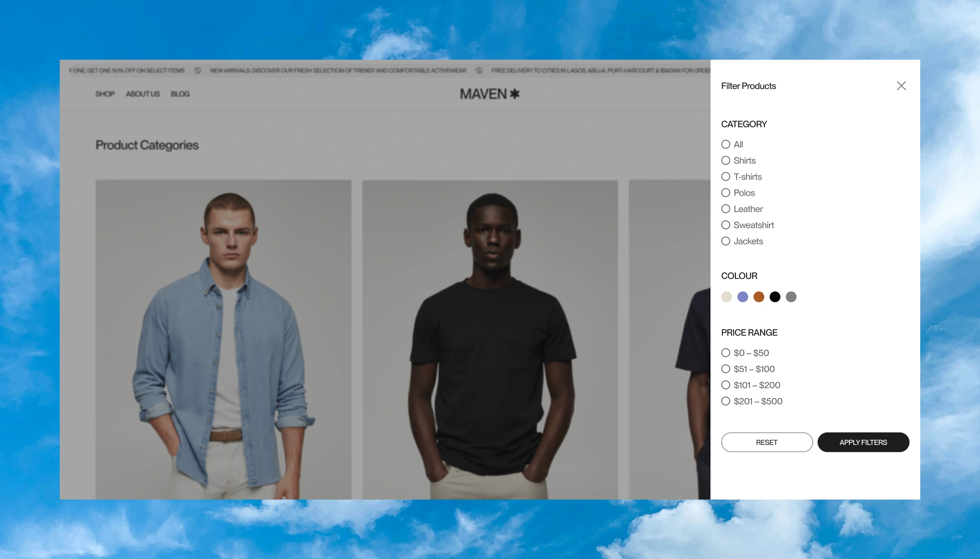The height and width of the screenshot is (559, 980).
Task: Pick the beige colour swatch
Action: 726,297
